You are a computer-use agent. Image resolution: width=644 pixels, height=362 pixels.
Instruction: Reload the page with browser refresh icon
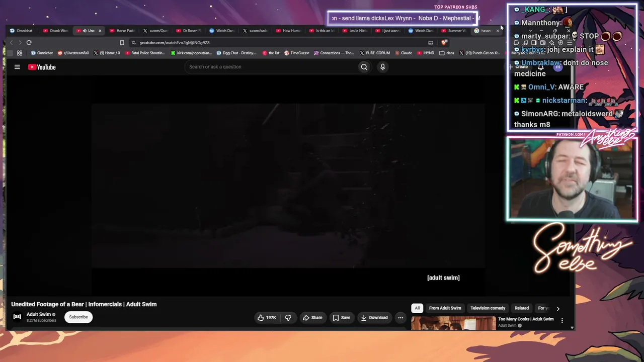pos(29,43)
